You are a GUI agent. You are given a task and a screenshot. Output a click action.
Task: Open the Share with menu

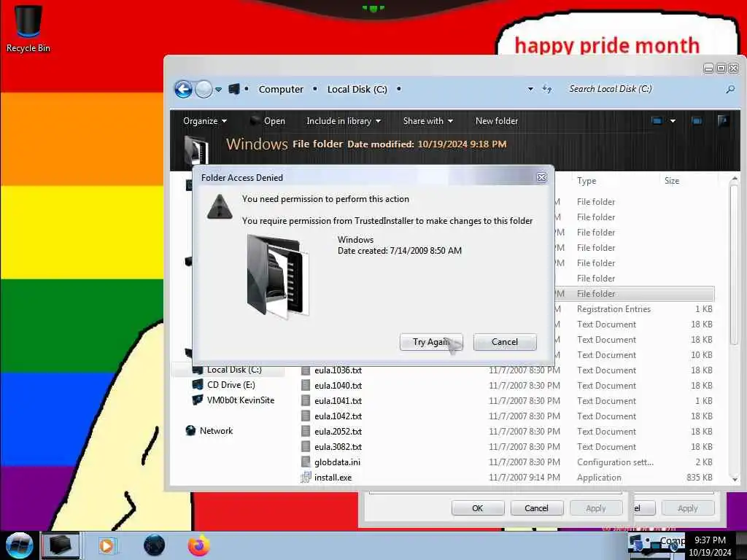pos(427,121)
